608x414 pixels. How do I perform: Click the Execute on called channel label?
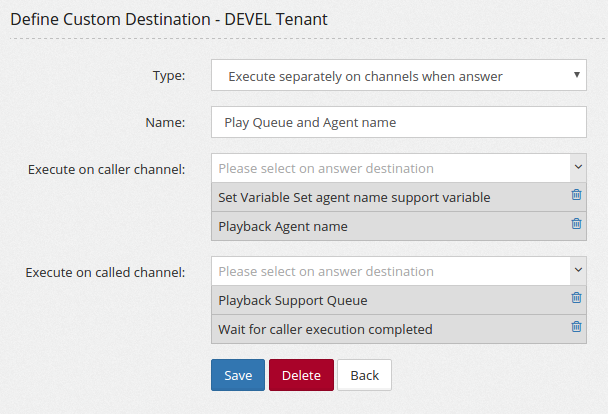click(x=105, y=272)
